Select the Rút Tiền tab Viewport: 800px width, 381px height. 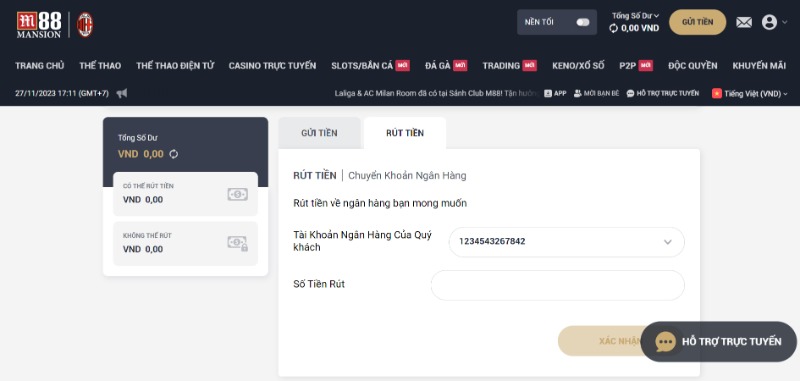click(405, 133)
